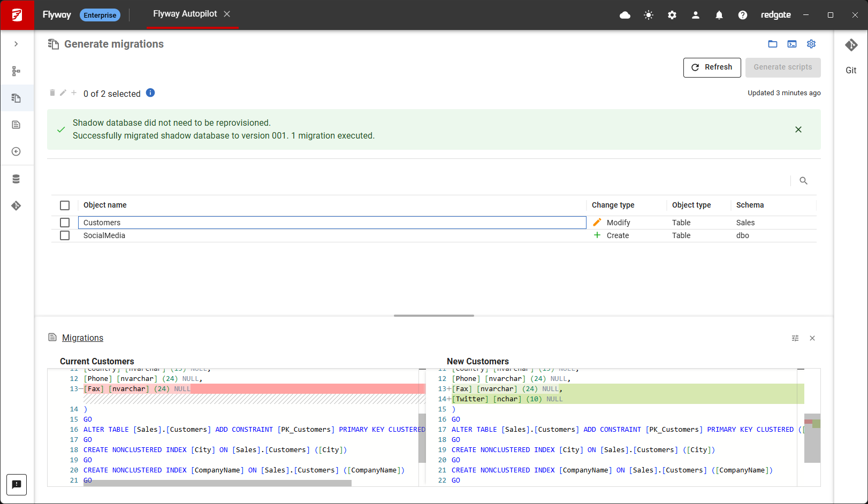
Task: Dismiss the shadow database success banner
Action: (798, 129)
